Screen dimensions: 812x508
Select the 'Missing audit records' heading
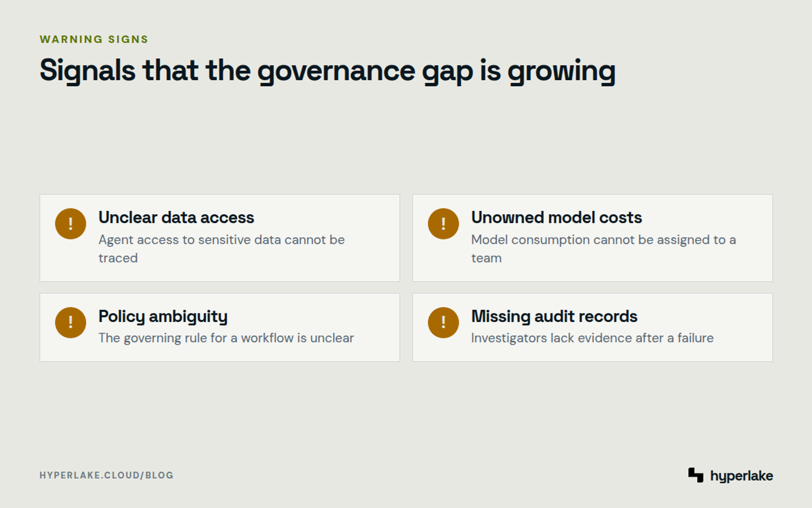point(554,316)
